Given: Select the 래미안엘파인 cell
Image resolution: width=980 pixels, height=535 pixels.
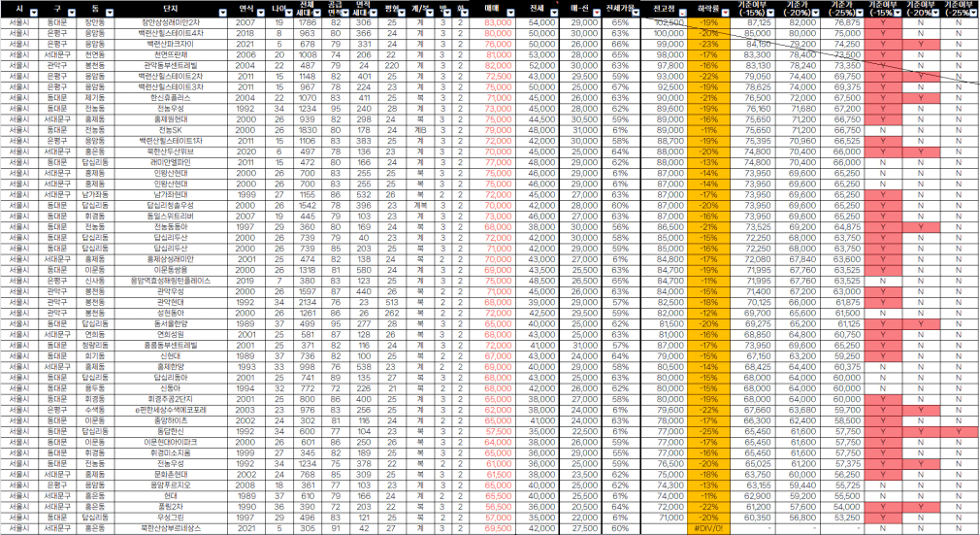Looking at the screenshot, I should pos(171,163).
